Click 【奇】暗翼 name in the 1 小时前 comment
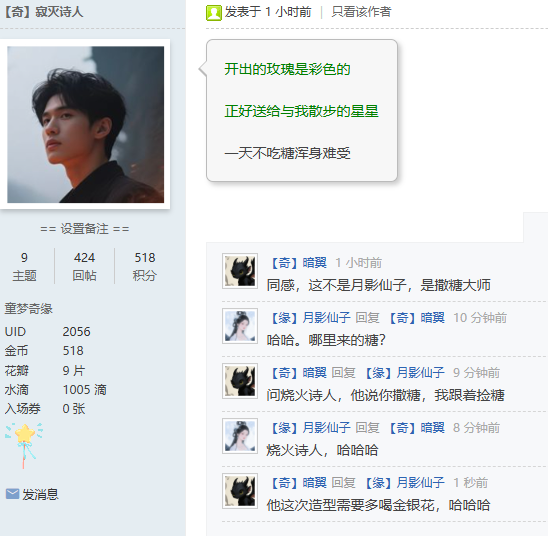This screenshot has height=536, width=548. [298, 262]
